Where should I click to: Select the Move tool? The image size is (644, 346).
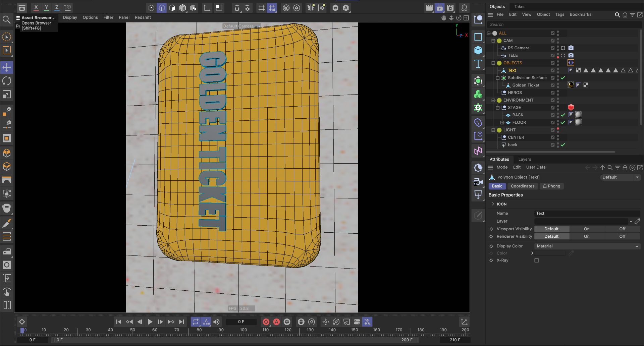point(7,67)
